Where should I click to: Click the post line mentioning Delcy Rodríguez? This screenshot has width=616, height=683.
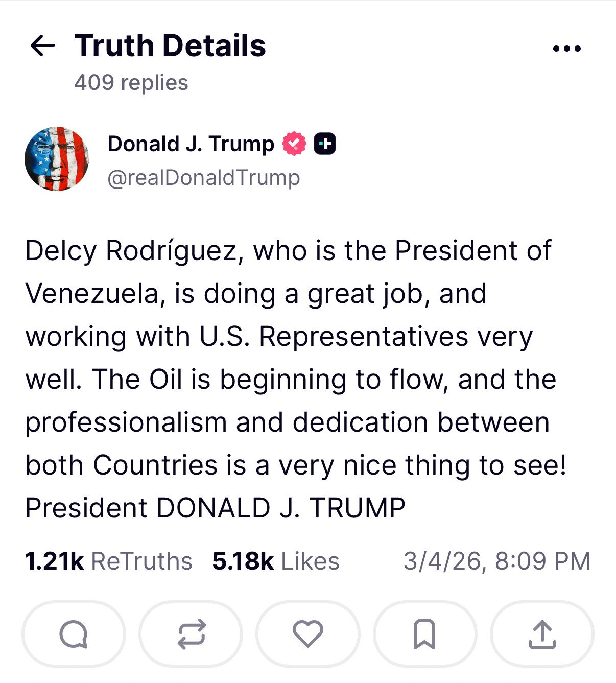point(288,251)
